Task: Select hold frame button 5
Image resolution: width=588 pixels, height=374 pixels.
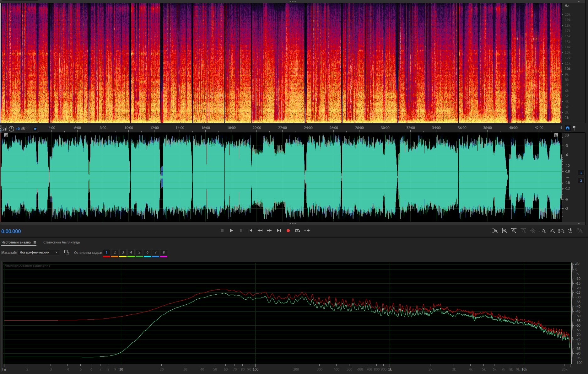Action: click(x=139, y=253)
